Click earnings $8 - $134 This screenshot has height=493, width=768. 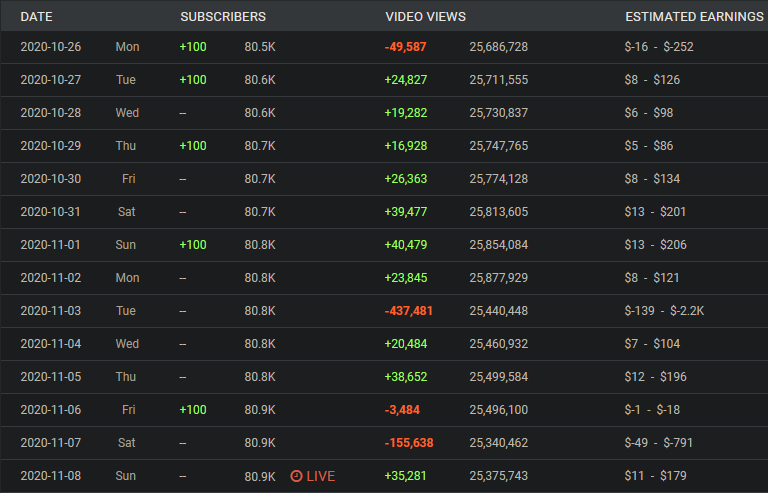[x=652, y=179]
